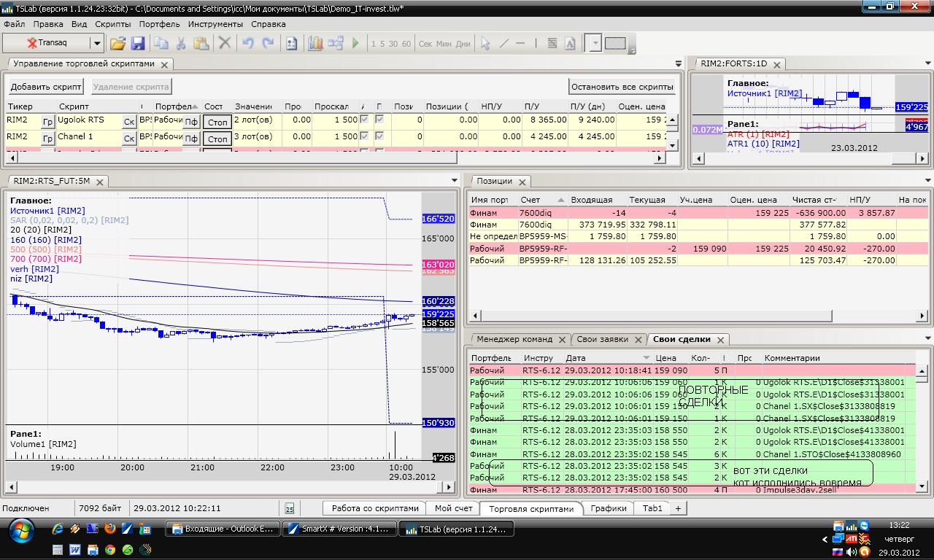Switch to the Графики tab
Image resolution: width=934 pixels, height=560 pixels.
pyautogui.click(x=609, y=508)
